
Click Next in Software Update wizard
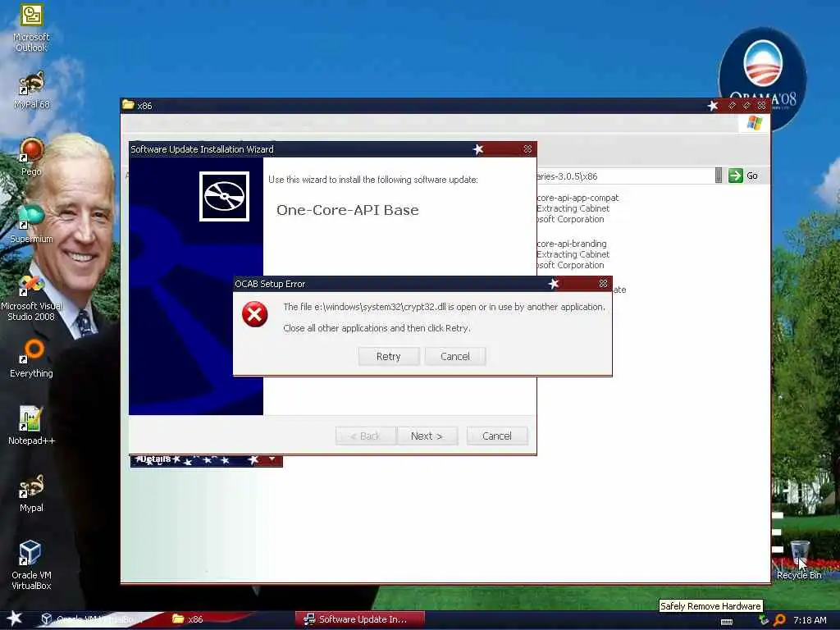click(427, 436)
